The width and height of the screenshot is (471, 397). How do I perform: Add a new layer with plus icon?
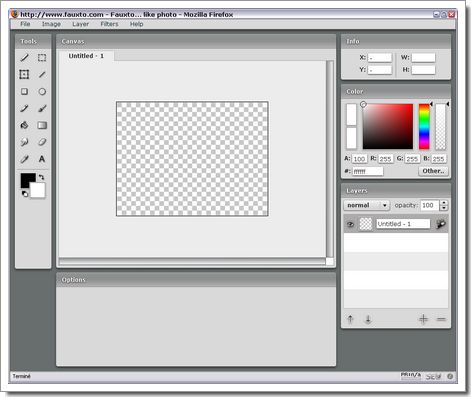pos(423,319)
